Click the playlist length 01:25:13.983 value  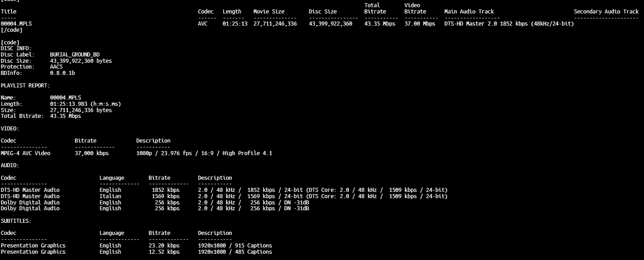85,104
